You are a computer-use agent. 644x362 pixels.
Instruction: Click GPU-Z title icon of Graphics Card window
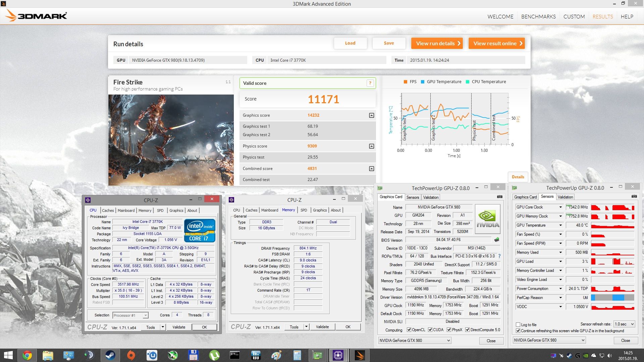pos(380,188)
